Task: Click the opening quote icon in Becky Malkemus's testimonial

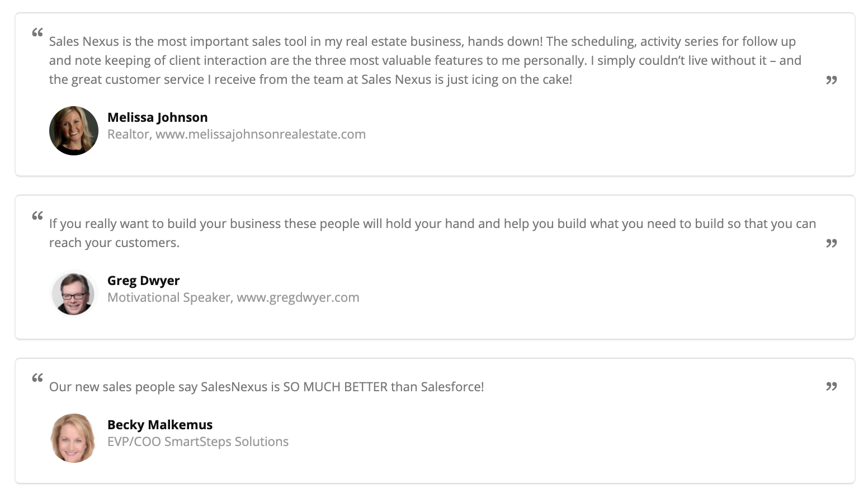Action: point(37,378)
